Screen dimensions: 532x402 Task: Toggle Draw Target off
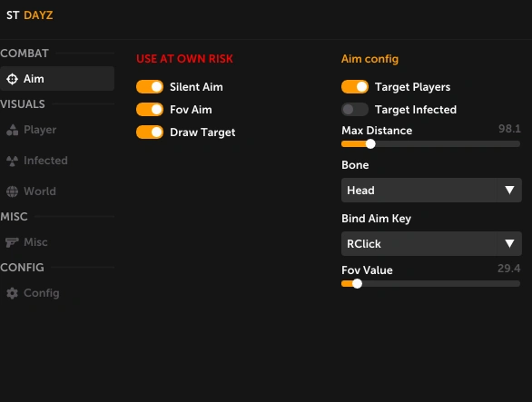point(150,132)
